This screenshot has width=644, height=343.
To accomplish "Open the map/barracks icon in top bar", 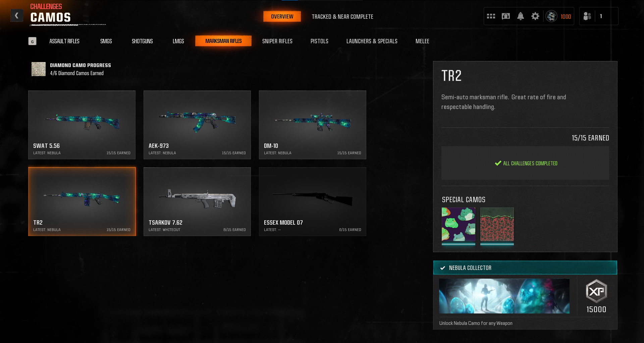I will [x=506, y=16].
